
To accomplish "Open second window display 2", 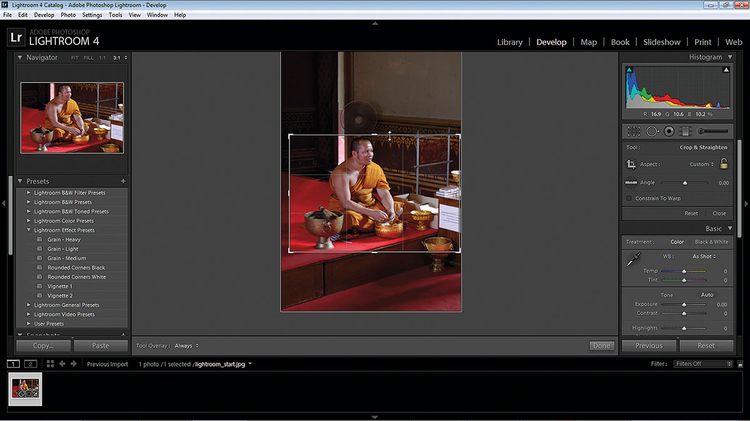I will point(31,364).
